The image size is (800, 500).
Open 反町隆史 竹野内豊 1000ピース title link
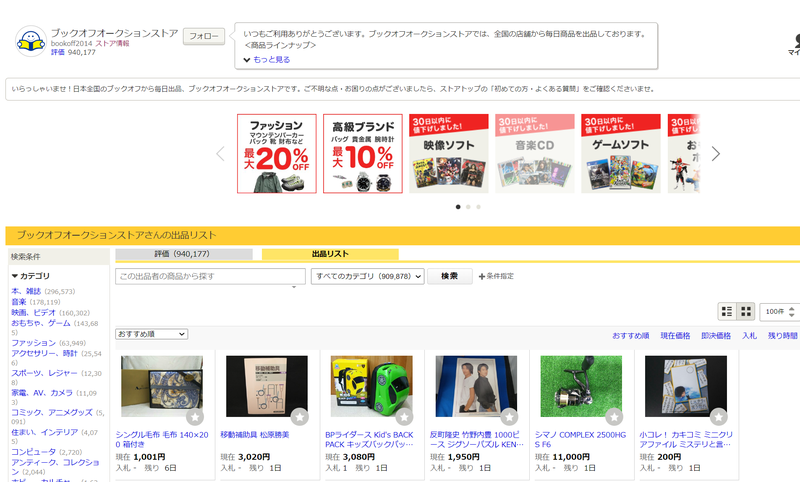click(477, 439)
